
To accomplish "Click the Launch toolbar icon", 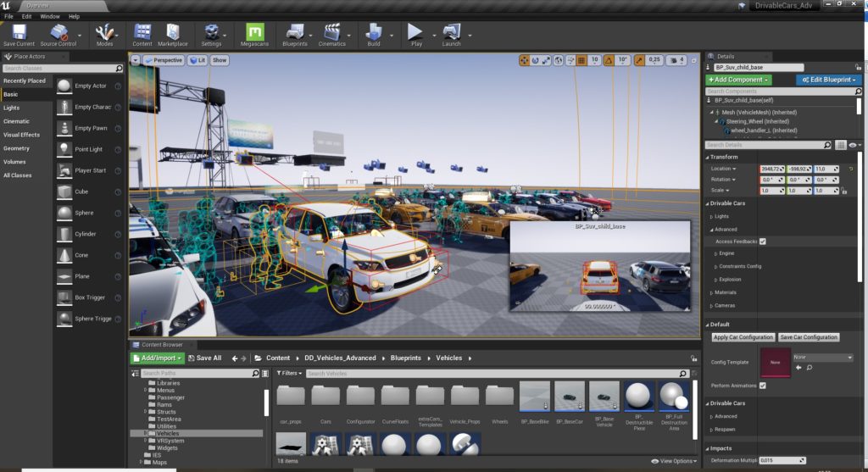I will (451, 34).
